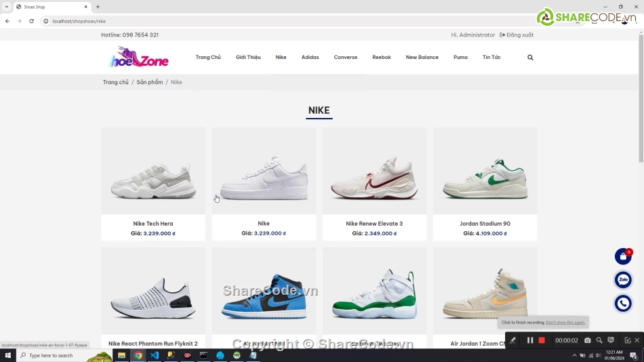Image resolution: width=644 pixels, height=362 pixels.
Task: Stop the screen recording with red square
Action: click(x=542, y=340)
